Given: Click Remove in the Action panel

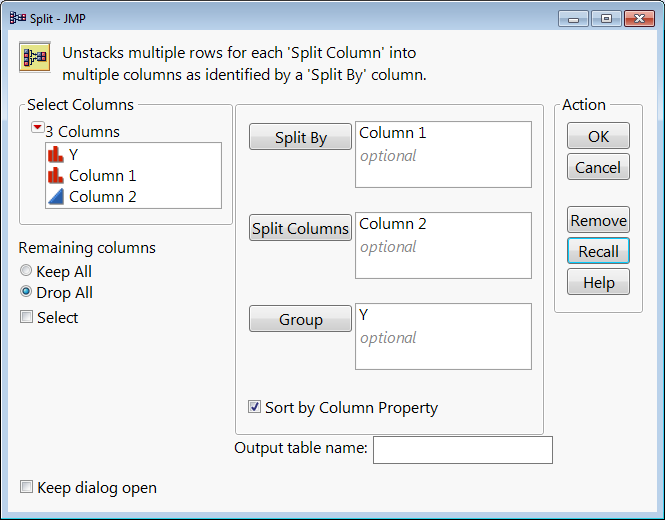Looking at the screenshot, I should (598, 220).
